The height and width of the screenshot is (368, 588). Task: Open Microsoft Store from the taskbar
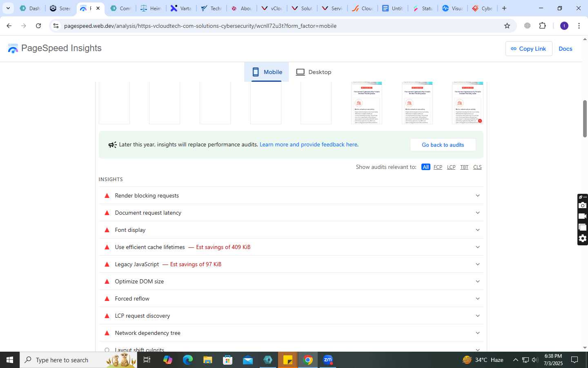228,360
